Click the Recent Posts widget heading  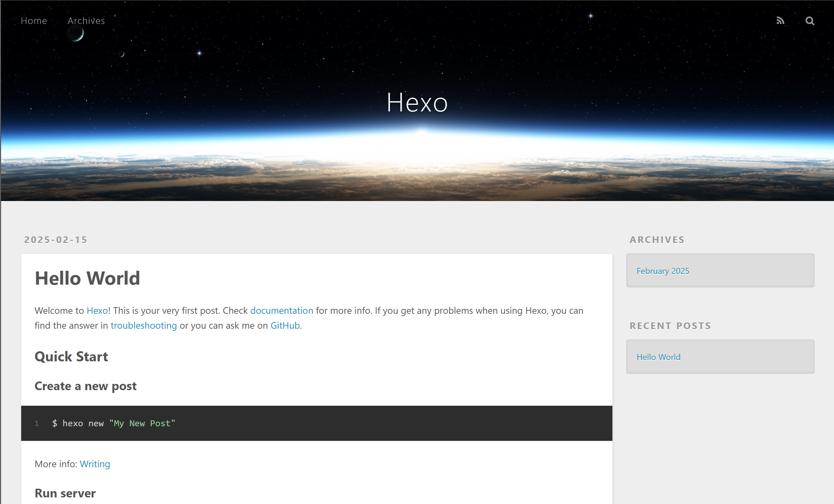click(670, 326)
